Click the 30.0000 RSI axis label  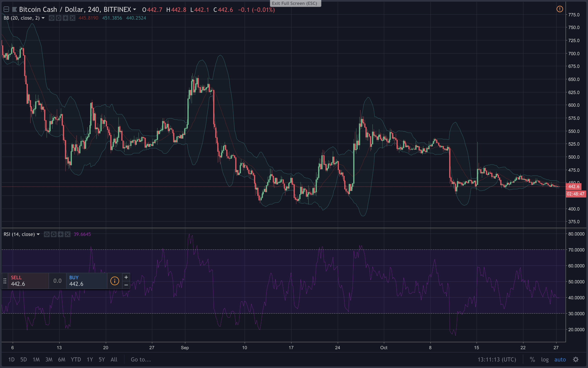576,313
